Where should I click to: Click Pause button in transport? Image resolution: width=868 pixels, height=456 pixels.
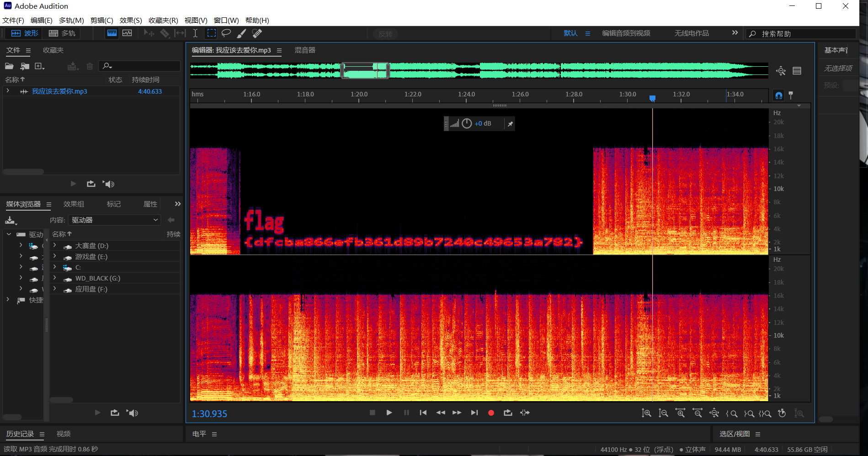point(406,413)
